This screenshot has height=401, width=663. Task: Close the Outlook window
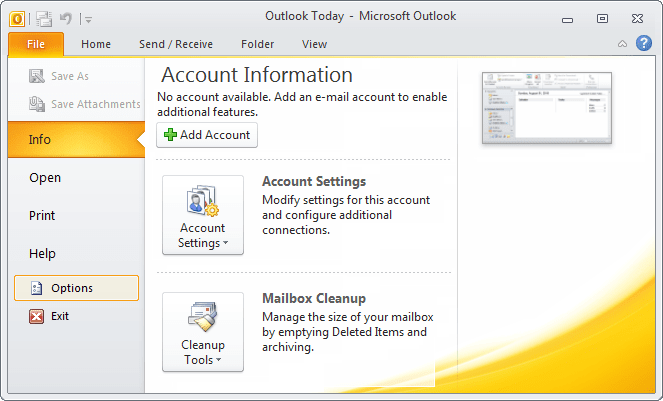click(638, 19)
